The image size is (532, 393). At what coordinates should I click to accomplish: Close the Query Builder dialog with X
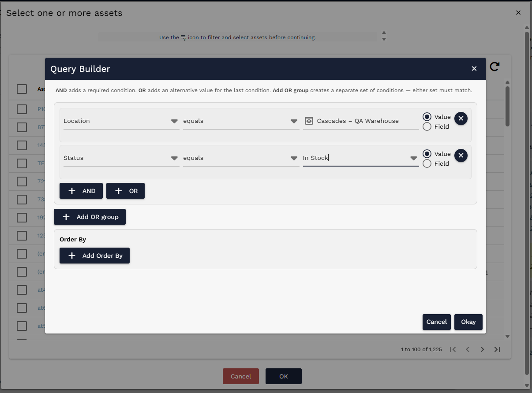point(474,69)
